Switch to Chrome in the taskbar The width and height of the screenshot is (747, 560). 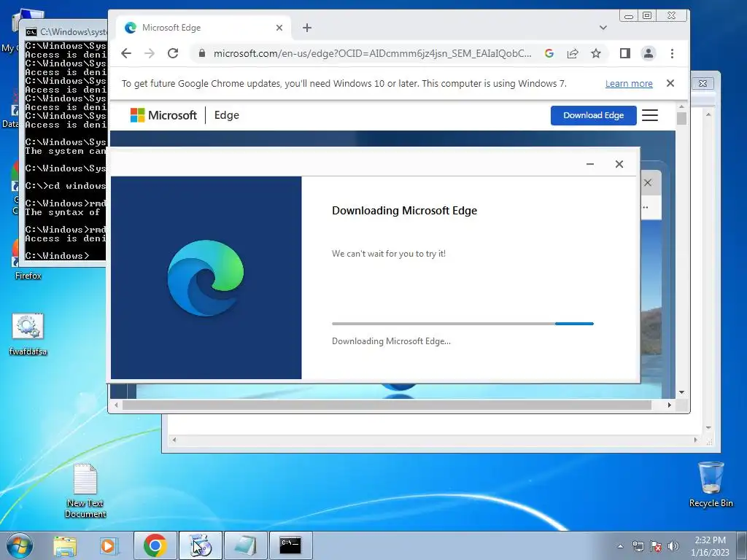(x=155, y=545)
